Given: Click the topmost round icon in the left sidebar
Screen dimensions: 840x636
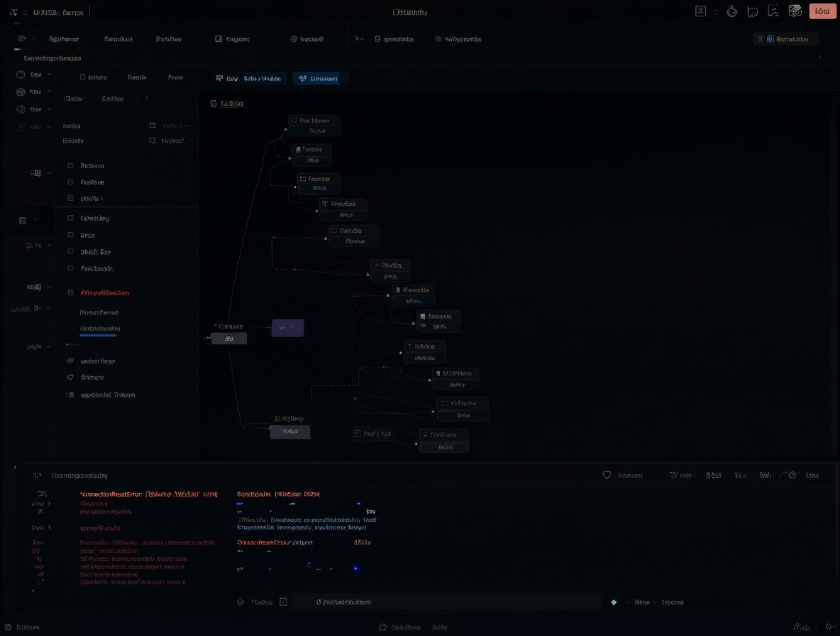Looking at the screenshot, I should [21, 75].
